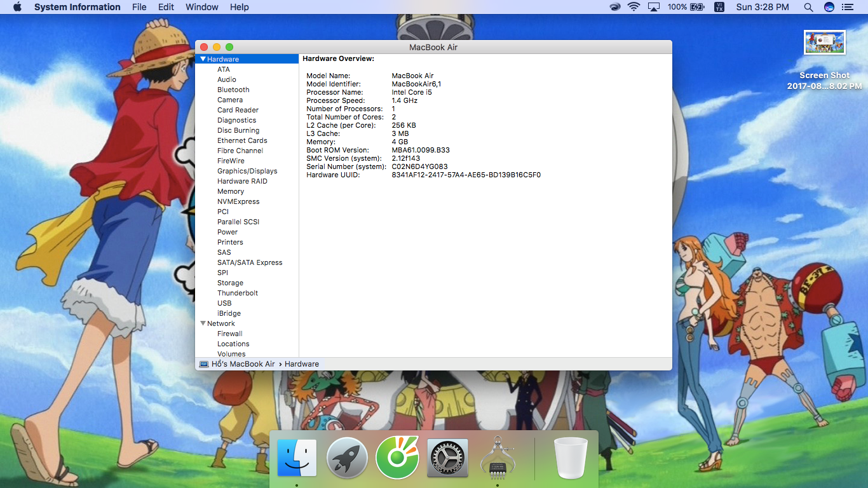Open Wi-Fi status menu
Screen dimensions: 868x488
[634, 7]
